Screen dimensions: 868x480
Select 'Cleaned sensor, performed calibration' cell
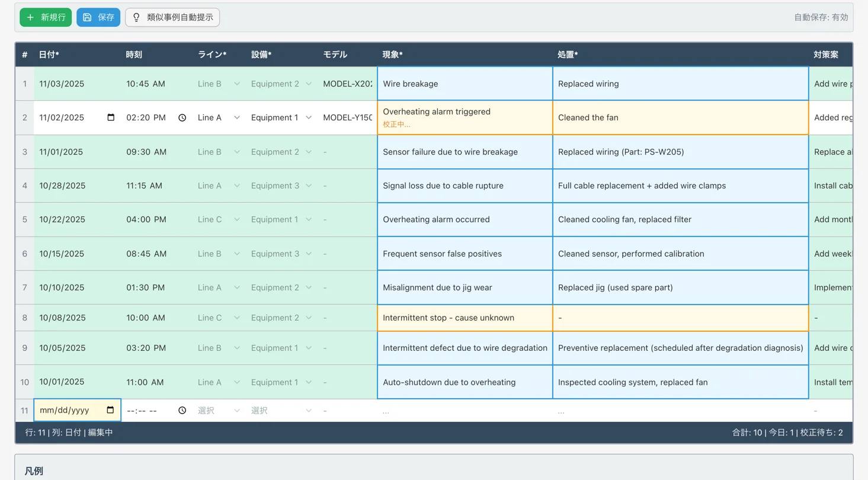(681, 254)
